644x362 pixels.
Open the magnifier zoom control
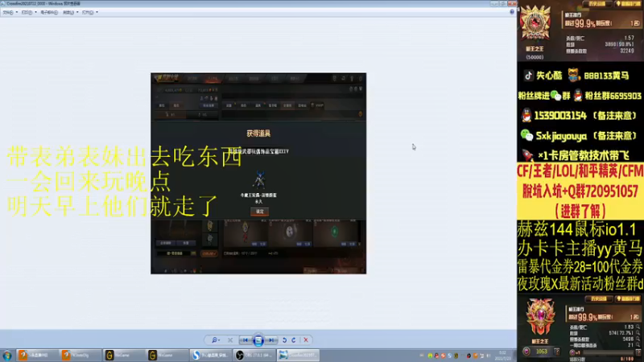[x=215, y=340]
